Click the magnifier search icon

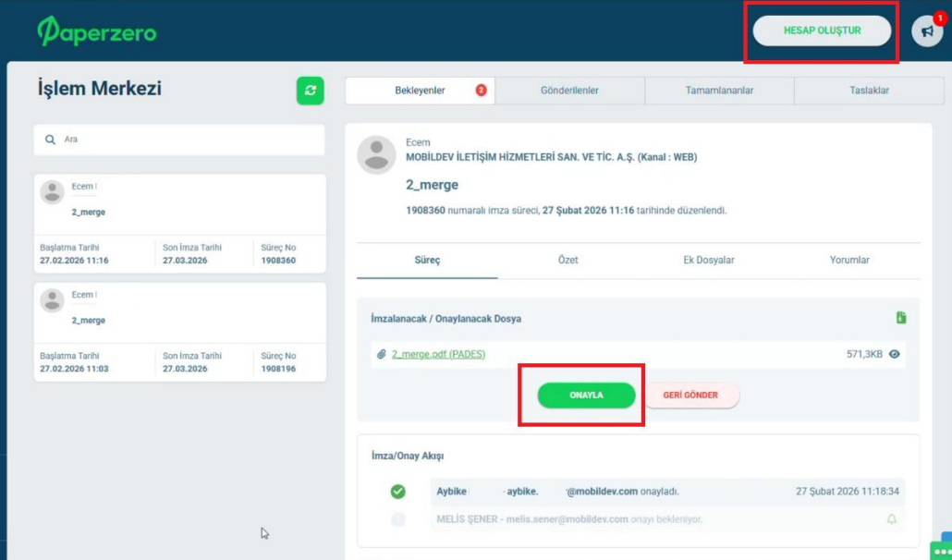coord(51,140)
